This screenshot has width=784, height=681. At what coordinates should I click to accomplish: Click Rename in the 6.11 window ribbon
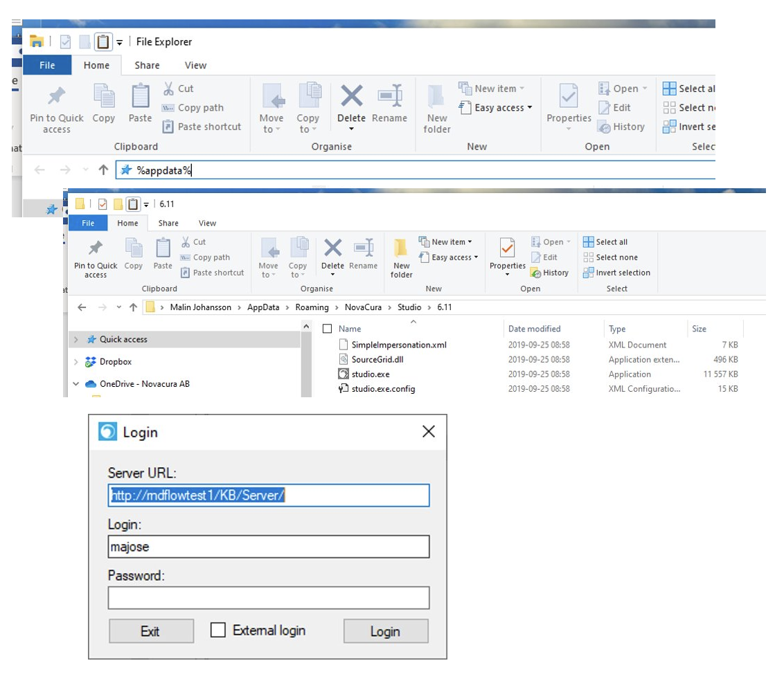pos(364,254)
